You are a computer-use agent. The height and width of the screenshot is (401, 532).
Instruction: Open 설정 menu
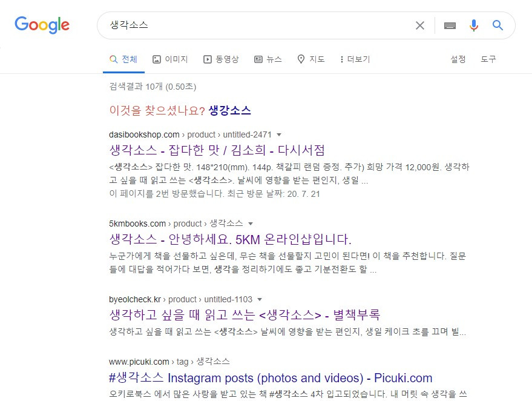[458, 59]
